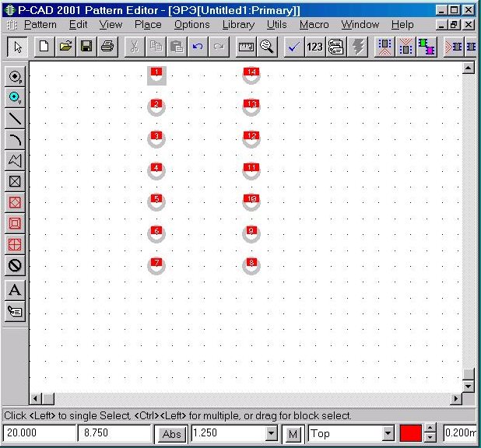Renumber pads with the 123 icon
481x448 pixels.
[x=314, y=47]
